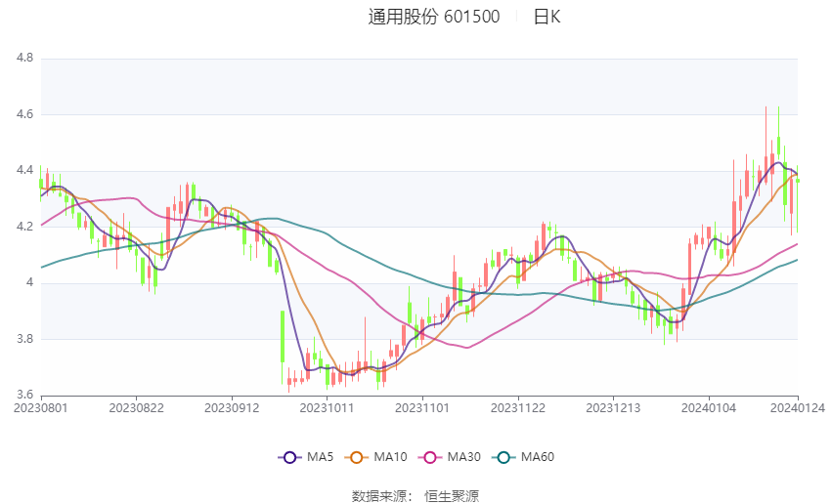Viewport: 831px width, 504px height.
Task: Click the tall red candlestick at peak
Action: coord(765,146)
